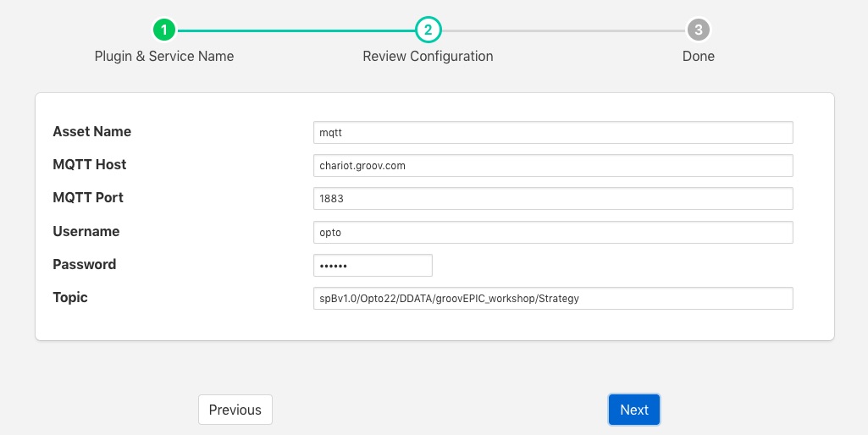Image resolution: width=868 pixels, height=435 pixels.
Task: Click the Password label text
Action: 85,264
